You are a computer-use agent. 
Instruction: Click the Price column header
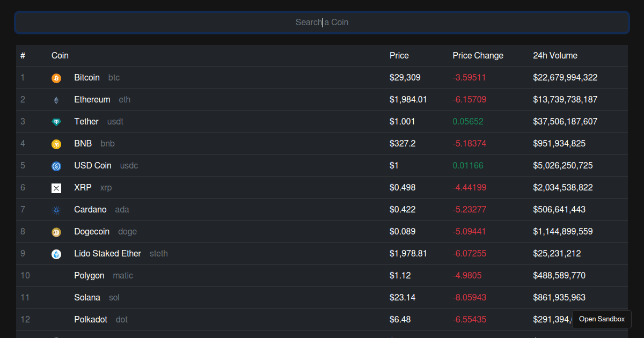tap(399, 56)
